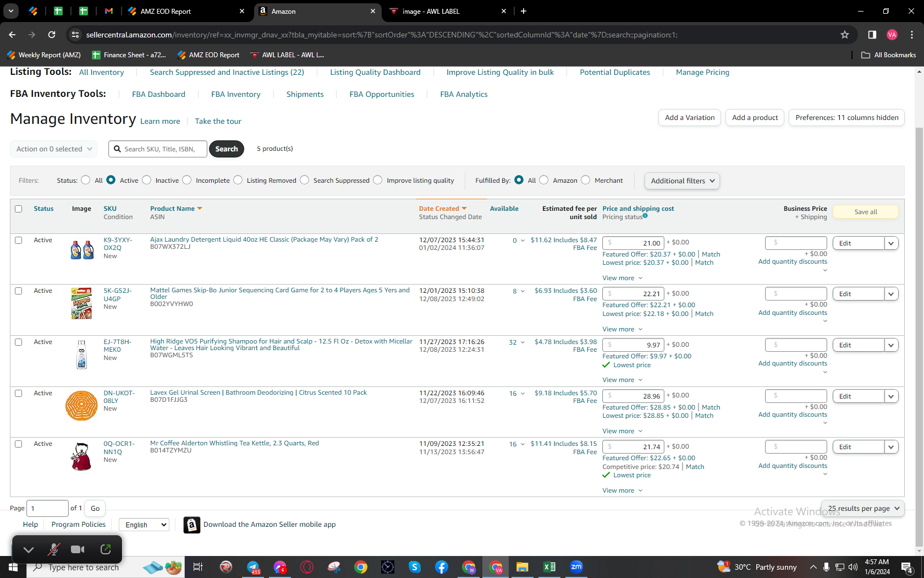Reload the Seller Central page
The image size is (924, 578).
click(52, 35)
